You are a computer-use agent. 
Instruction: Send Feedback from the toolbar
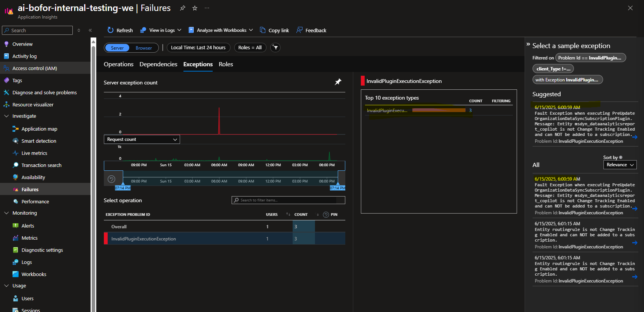[x=312, y=30]
